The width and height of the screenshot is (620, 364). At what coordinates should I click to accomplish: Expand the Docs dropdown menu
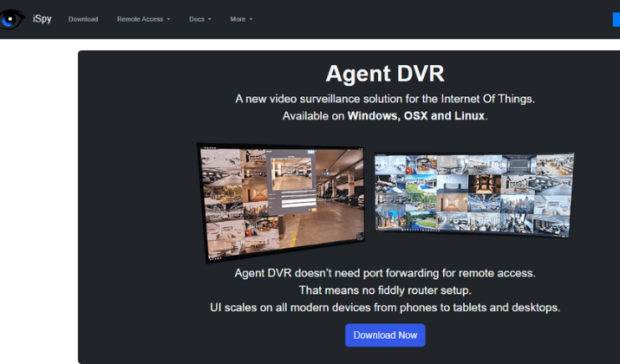(x=200, y=19)
